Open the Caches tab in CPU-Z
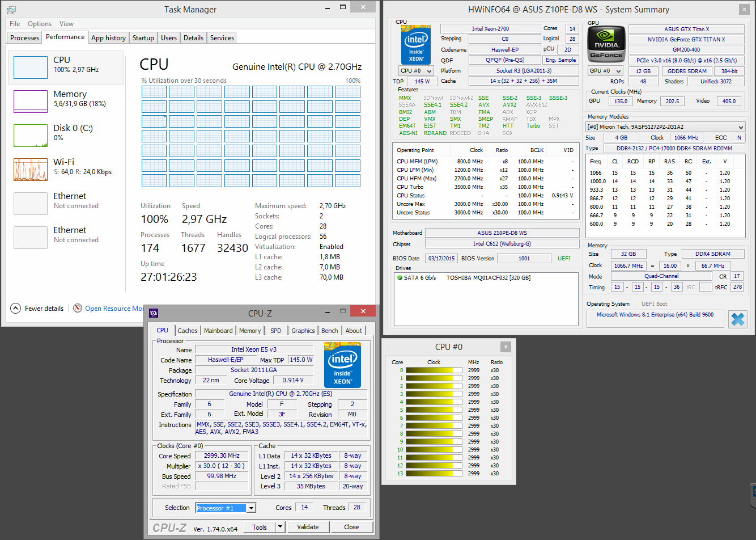 [x=188, y=331]
